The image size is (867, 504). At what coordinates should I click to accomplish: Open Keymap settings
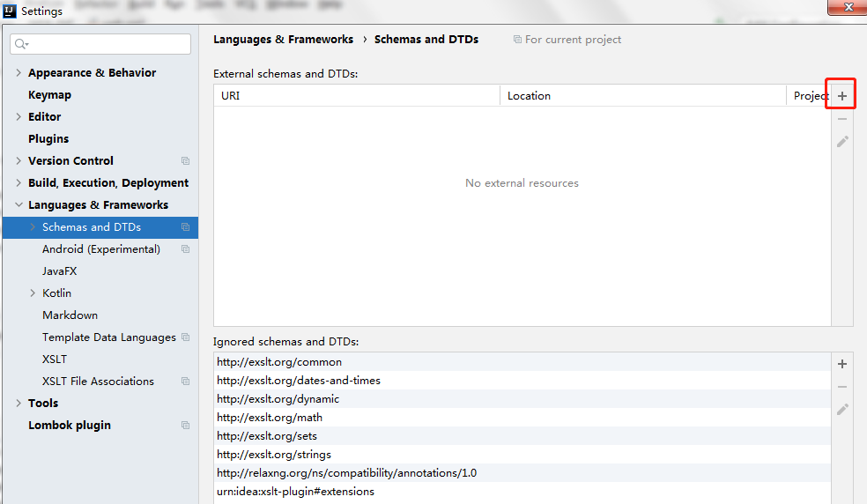[x=49, y=95]
